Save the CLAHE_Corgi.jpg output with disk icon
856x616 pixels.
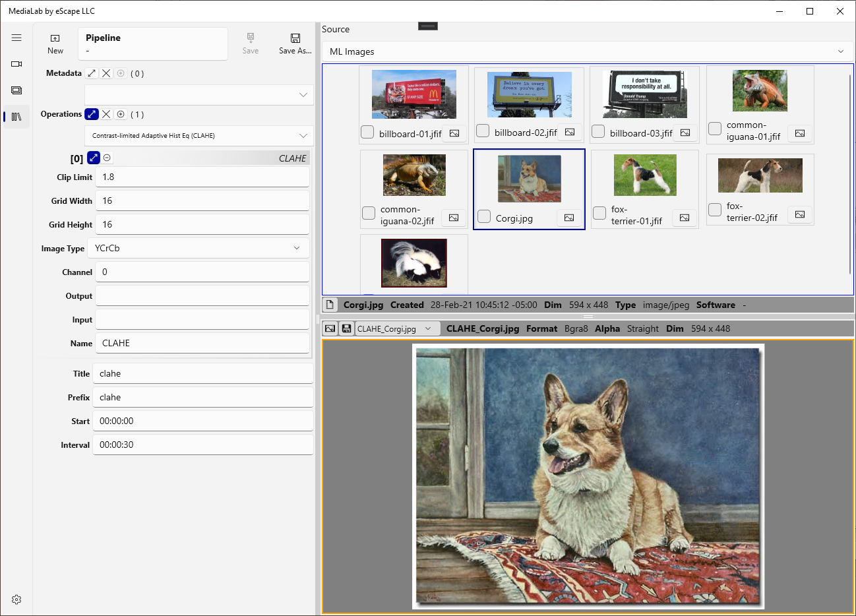(x=346, y=328)
